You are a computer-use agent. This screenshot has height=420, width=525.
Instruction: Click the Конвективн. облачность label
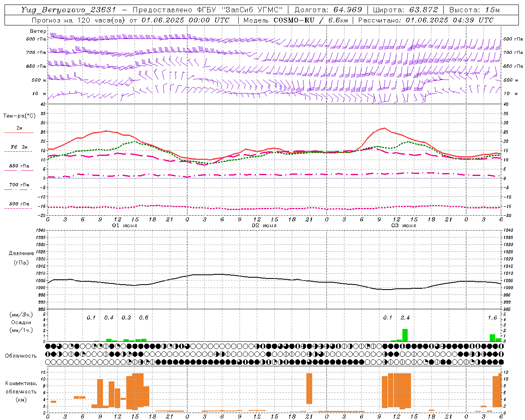(21, 388)
